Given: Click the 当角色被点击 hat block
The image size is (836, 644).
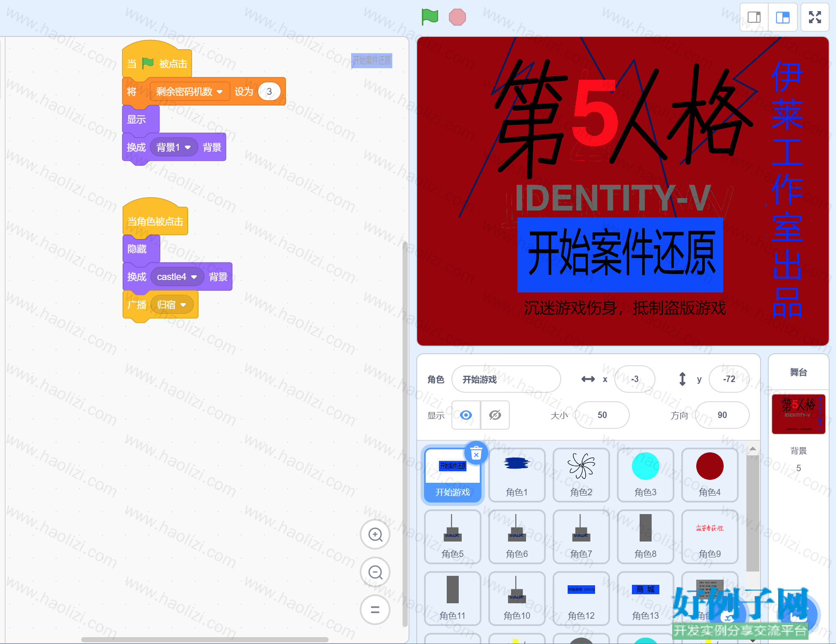Looking at the screenshot, I should click(155, 217).
